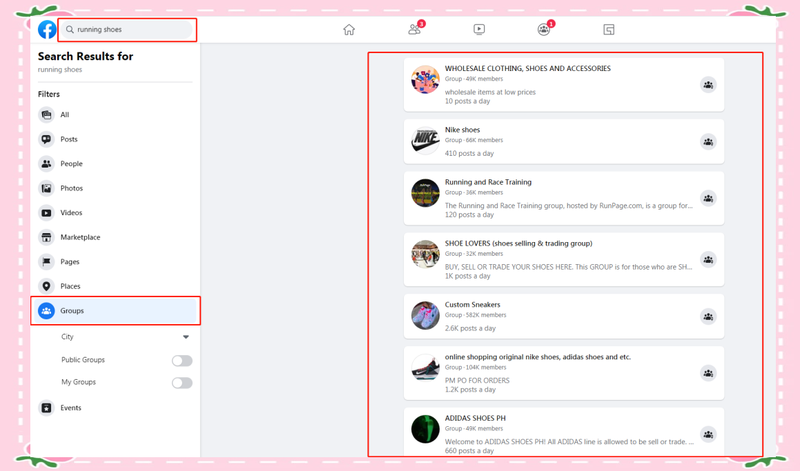The height and width of the screenshot is (471, 800).
Task: Open the Home tab icon
Action: (349, 30)
